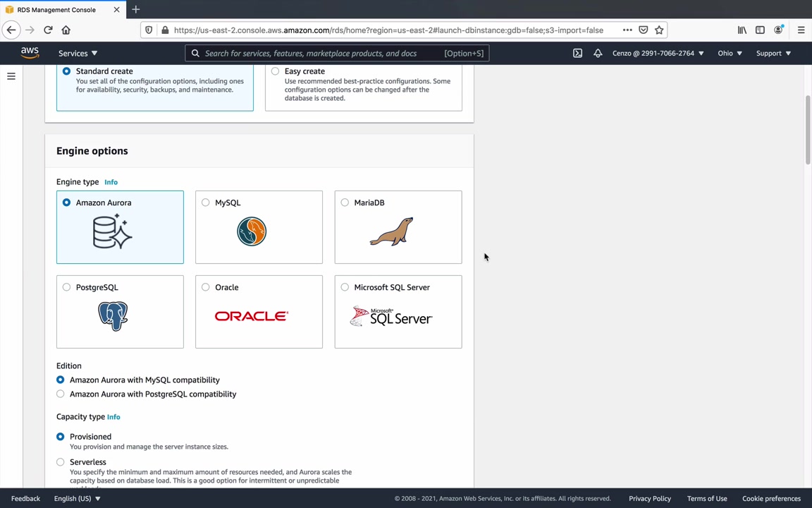This screenshot has height=508, width=812.
Task: Save the page to Pocket icon
Action: pyautogui.click(x=643, y=30)
